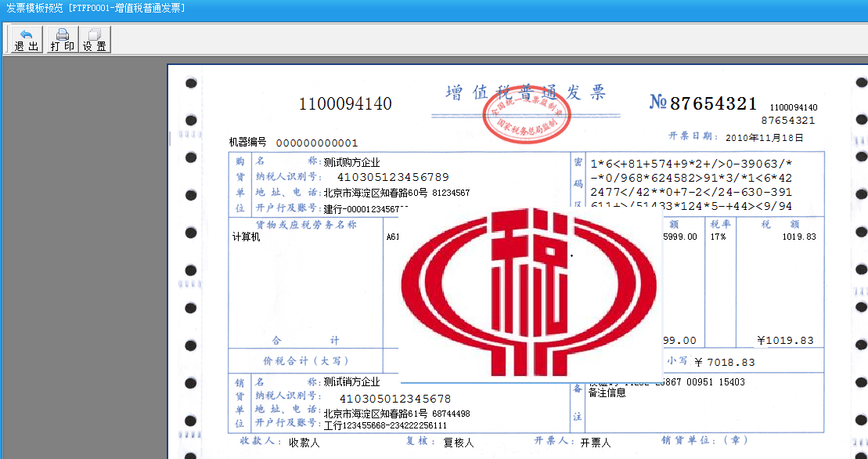Click the 税率 column header

click(x=720, y=224)
